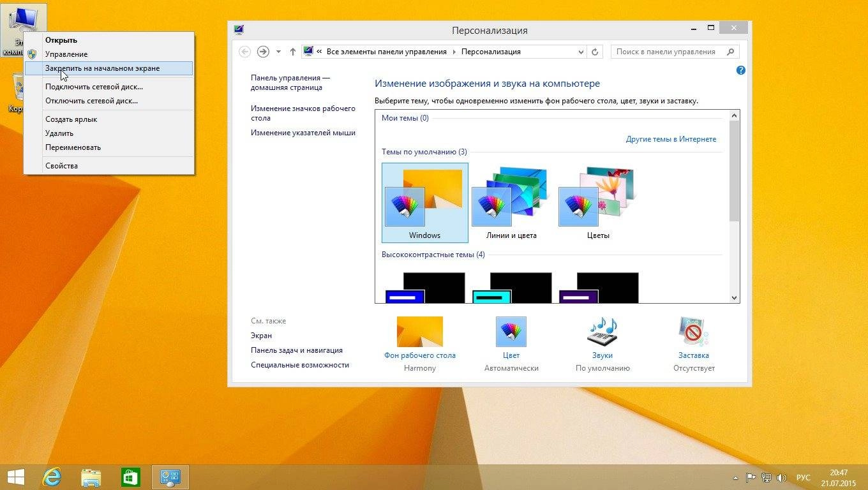
Task: Switch input language РУС indicator
Action: point(804,477)
